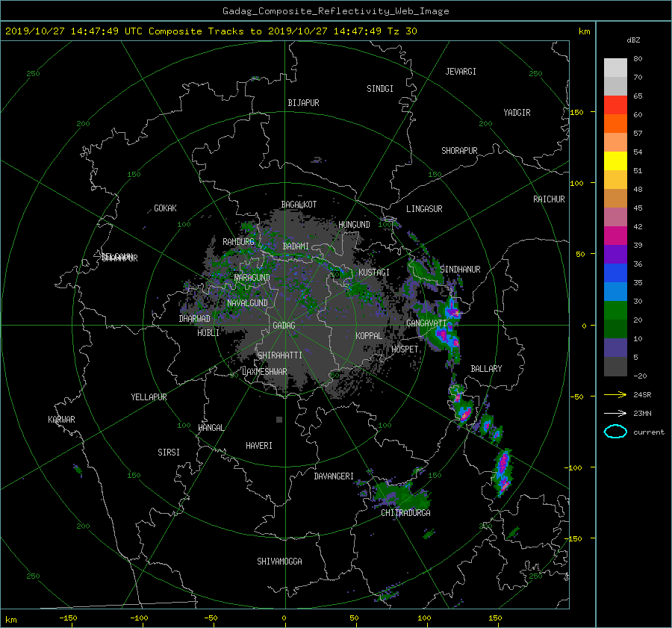Click the CHITRADURGA label
The width and height of the screenshot is (672, 628).
[406, 513]
